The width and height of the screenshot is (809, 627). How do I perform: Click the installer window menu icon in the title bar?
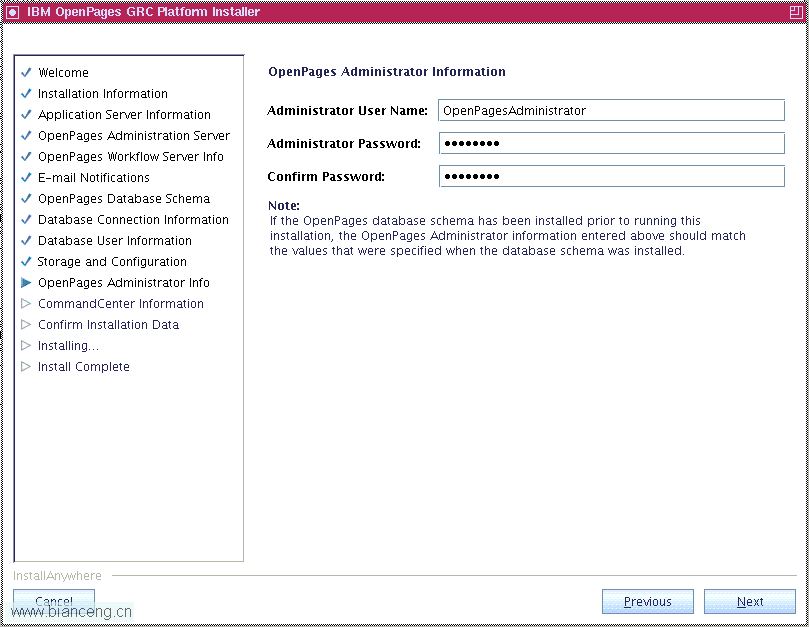[x=12, y=12]
